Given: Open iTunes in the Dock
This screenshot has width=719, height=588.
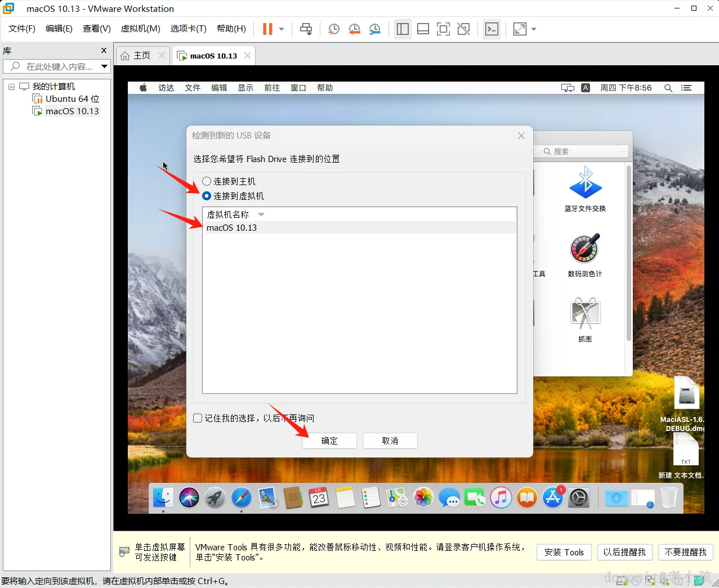Looking at the screenshot, I should pos(501,497).
